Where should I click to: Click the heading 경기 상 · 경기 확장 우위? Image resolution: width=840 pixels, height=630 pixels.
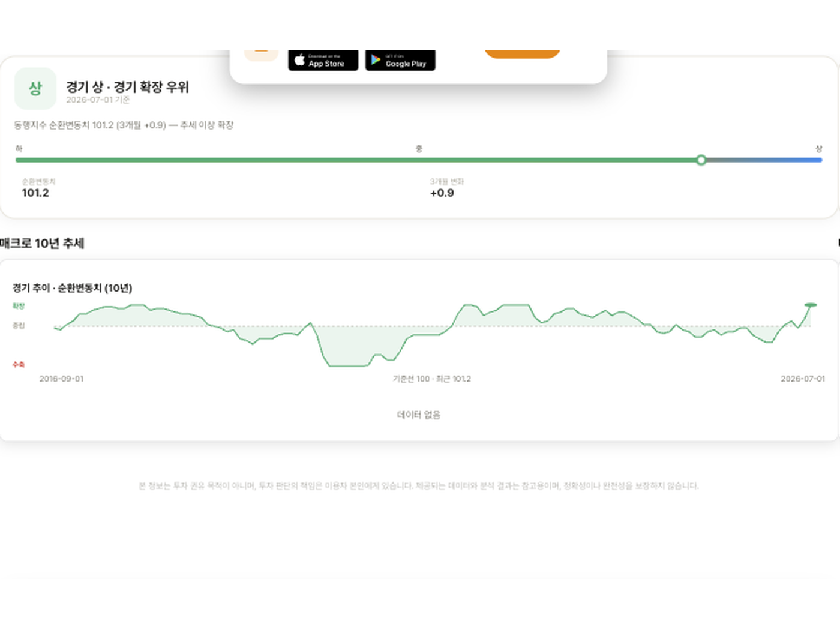127,87
